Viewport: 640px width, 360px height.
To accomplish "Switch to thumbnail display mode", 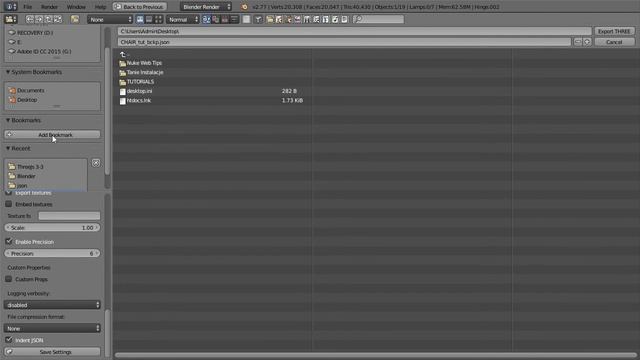I will click(x=158, y=19).
